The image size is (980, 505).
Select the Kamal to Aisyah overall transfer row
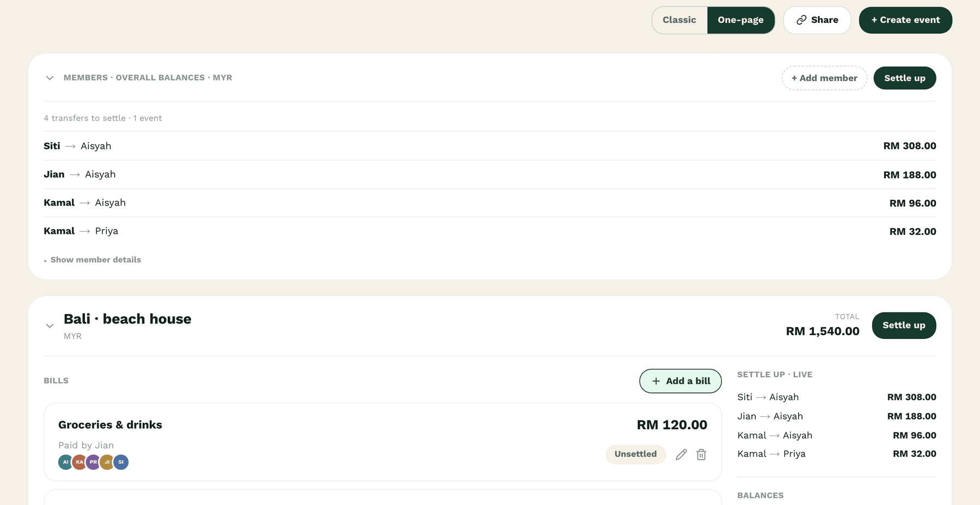pyautogui.click(x=490, y=203)
